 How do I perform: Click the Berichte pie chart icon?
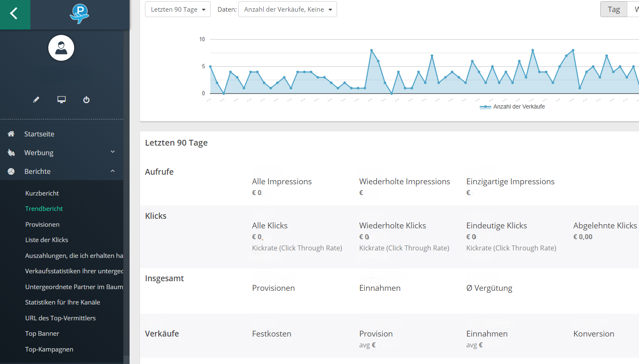point(11,171)
